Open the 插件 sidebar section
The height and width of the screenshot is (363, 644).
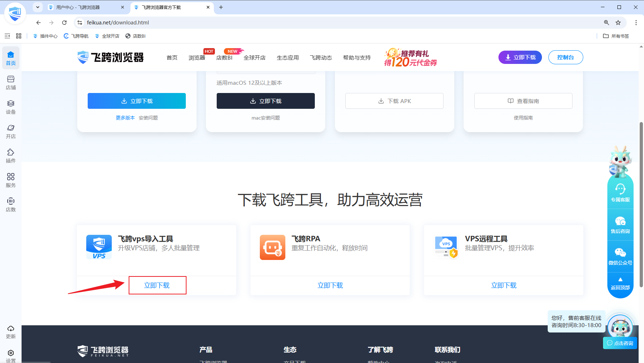[x=11, y=156]
